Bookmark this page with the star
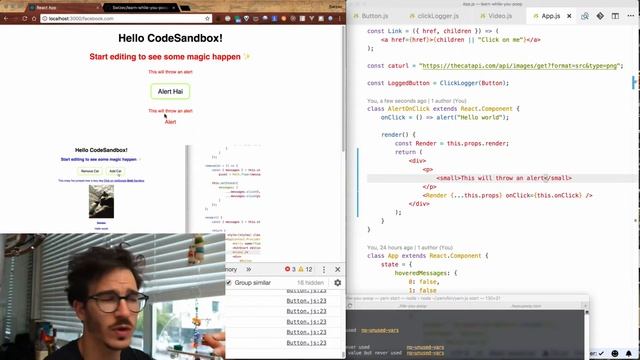This screenshot has width=640, height=360. point(207,18)
